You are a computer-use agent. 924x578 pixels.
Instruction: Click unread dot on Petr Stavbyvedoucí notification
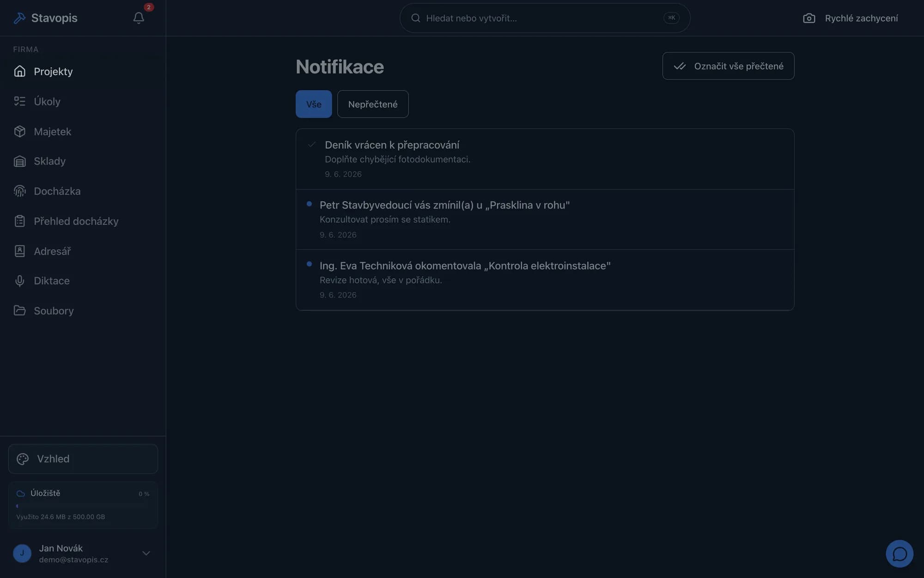(309, 204)
